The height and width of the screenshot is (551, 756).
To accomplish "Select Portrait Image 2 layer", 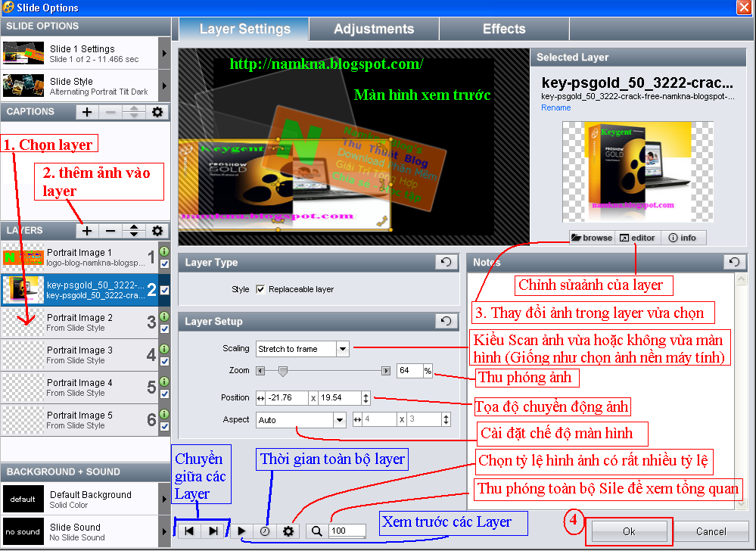I will point(79,322).
